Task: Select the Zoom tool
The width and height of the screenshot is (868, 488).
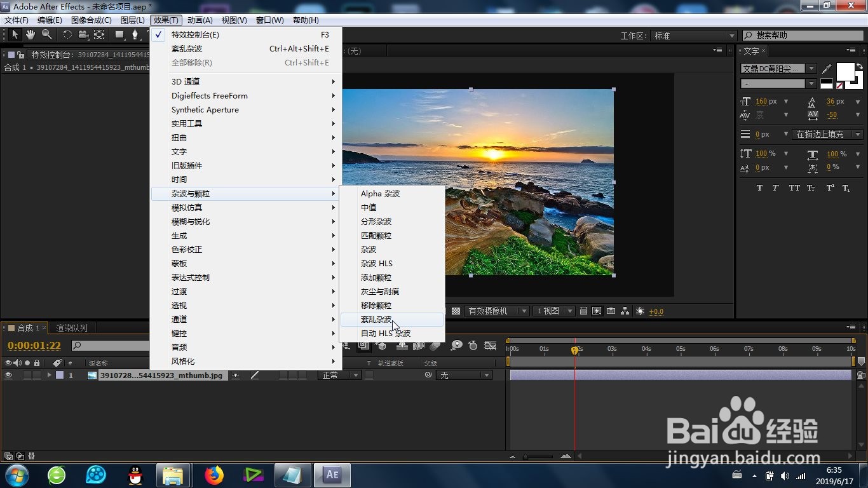Action: 46,34
